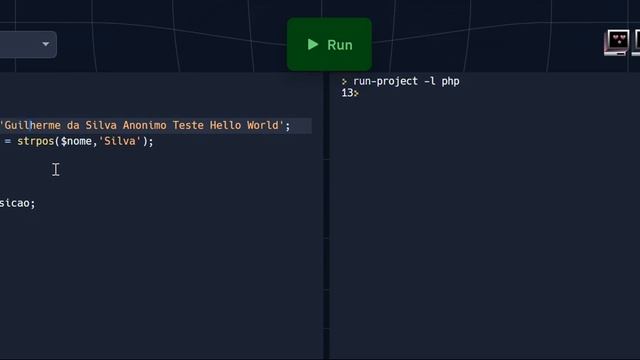Click the pixel computer face icon
Viewport: 640px width, 360px height.
(x=617, y=42)
